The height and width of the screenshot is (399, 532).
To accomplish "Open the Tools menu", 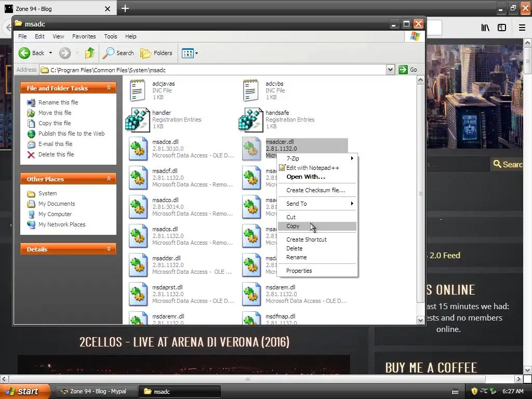I will click(x=110, y=36).
